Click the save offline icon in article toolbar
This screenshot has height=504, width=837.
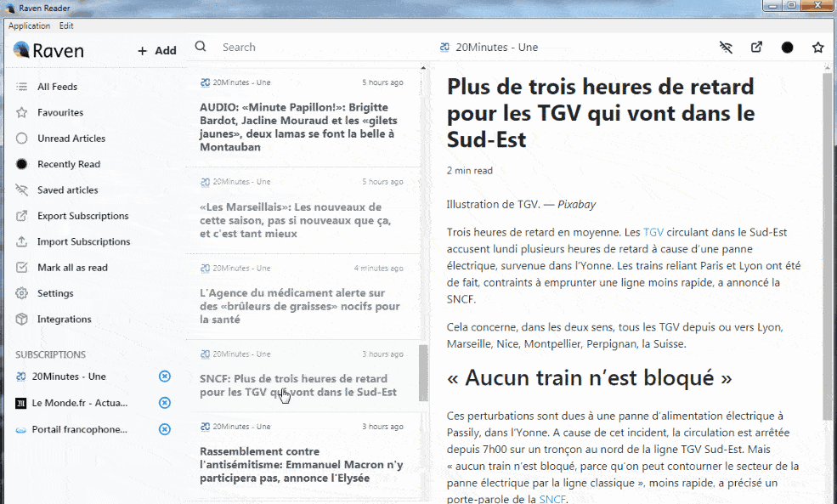pyautogui.click(x=726, y=48)
